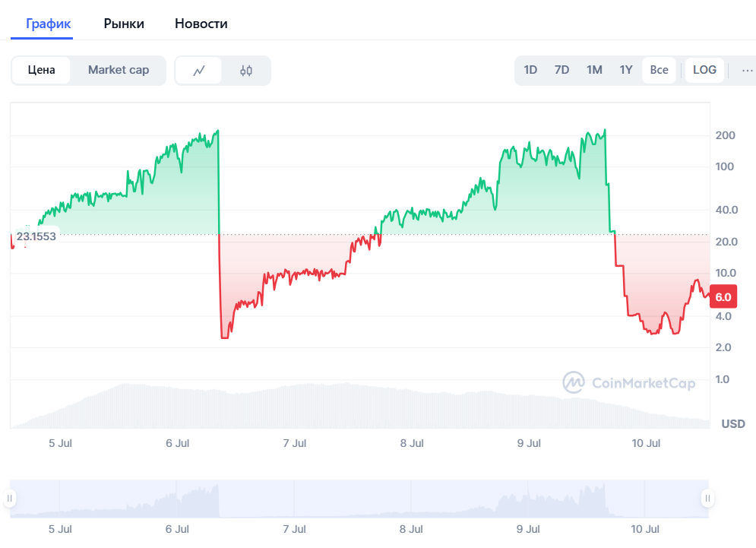The width and height of the screenshot is (756, 548).
Task: Switch to the График tab
Action: (48, 24)
